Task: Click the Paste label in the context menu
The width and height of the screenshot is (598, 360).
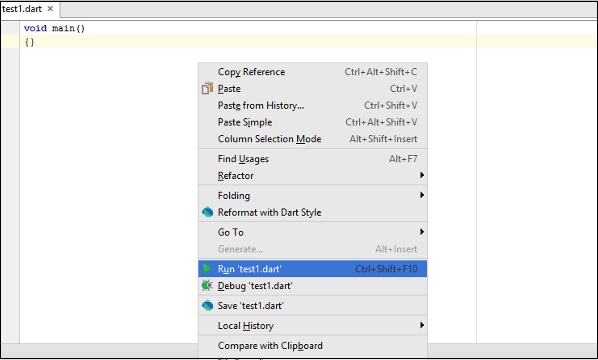Action: tap(229, 88)
